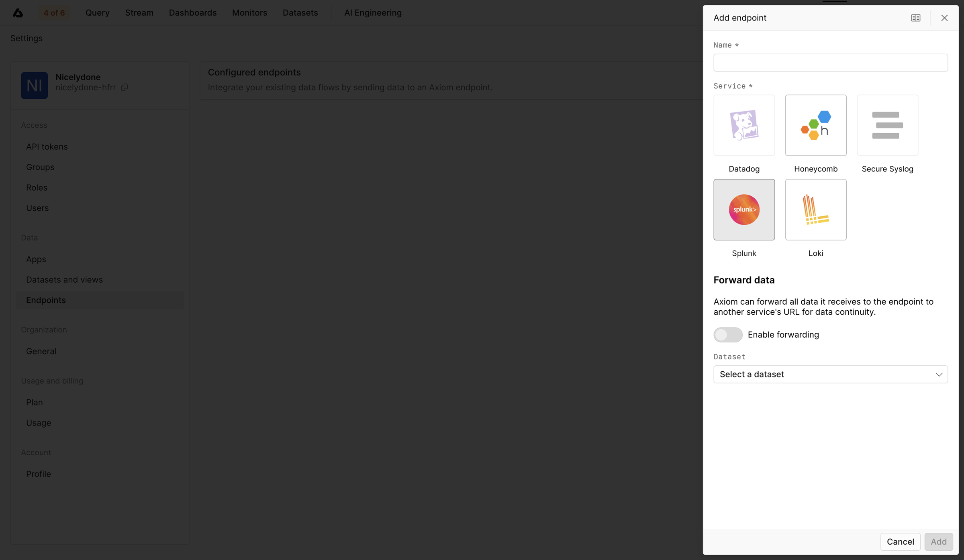The image size is (964, 560).
Task: Focus the endpoint Name input field
Action: [831, 63]
